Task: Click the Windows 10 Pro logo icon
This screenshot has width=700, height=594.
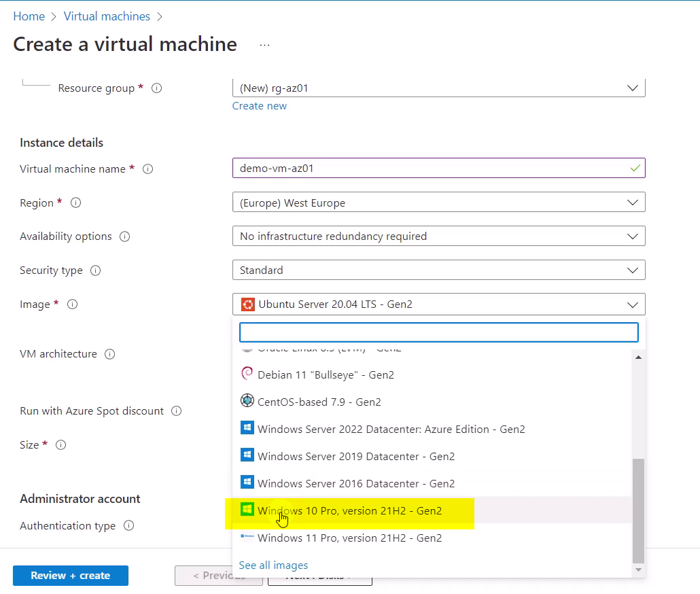Action: point(247,509)
